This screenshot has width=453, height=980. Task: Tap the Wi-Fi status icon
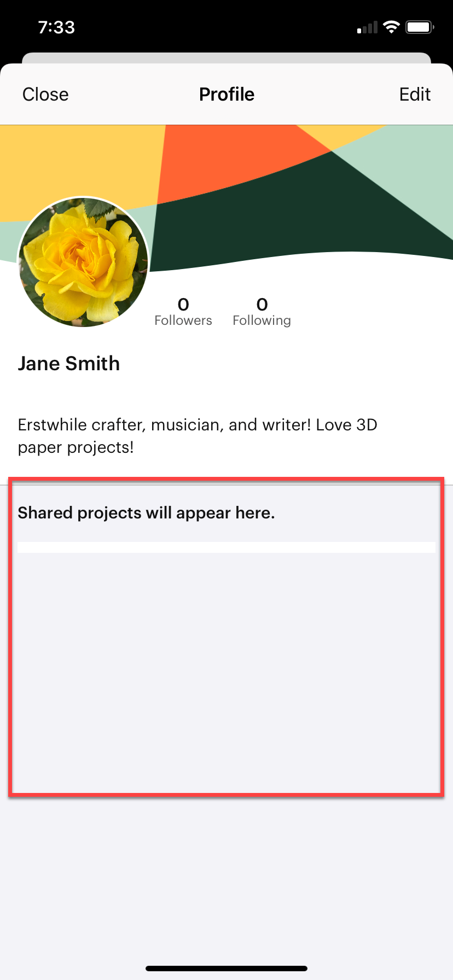[391, 27]
